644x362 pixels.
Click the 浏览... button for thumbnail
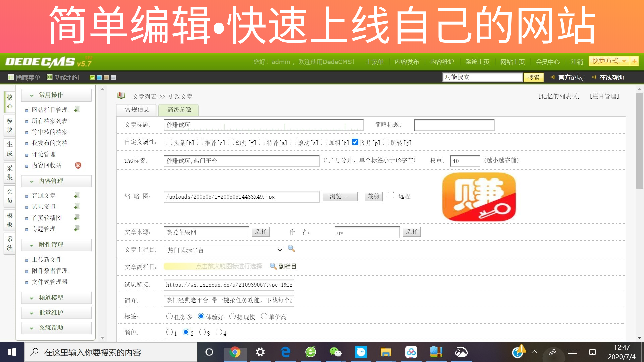(340, 196)
